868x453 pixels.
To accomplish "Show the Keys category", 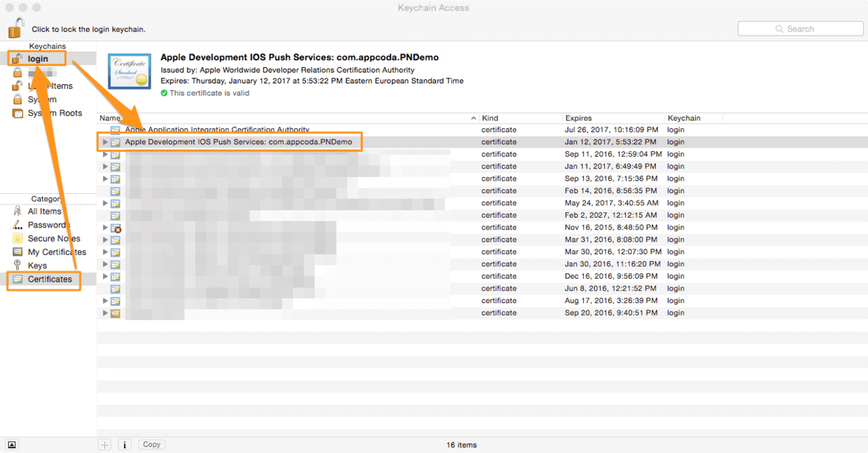I will coord(37,265).
